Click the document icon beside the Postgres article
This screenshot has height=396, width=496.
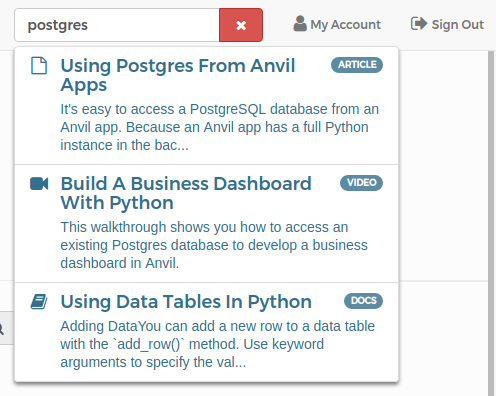point(39,65)
